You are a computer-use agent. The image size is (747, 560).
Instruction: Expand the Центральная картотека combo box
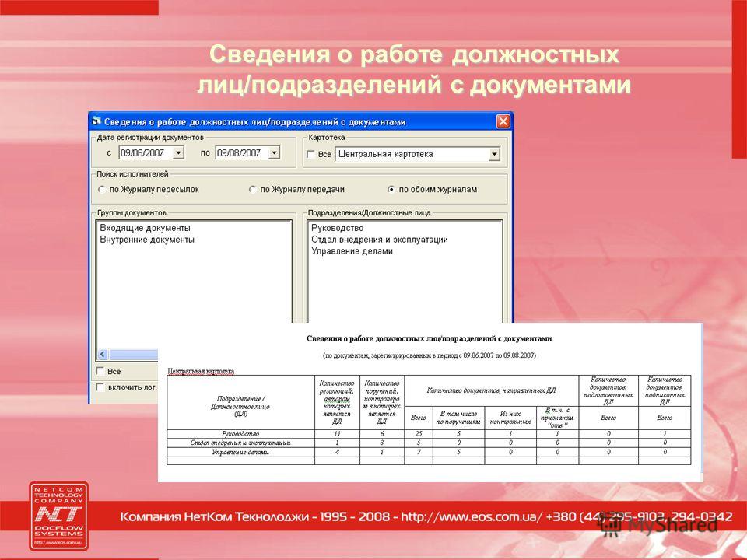494,154
